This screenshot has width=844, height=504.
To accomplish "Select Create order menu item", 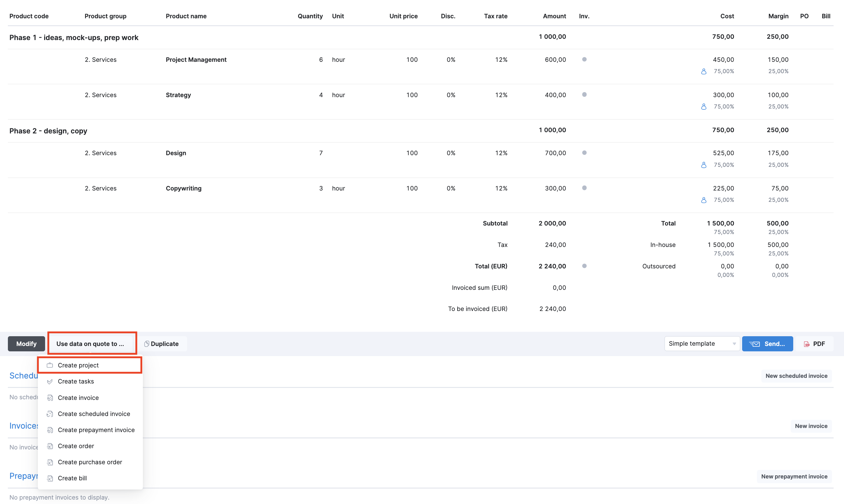I will pos(90,446).
